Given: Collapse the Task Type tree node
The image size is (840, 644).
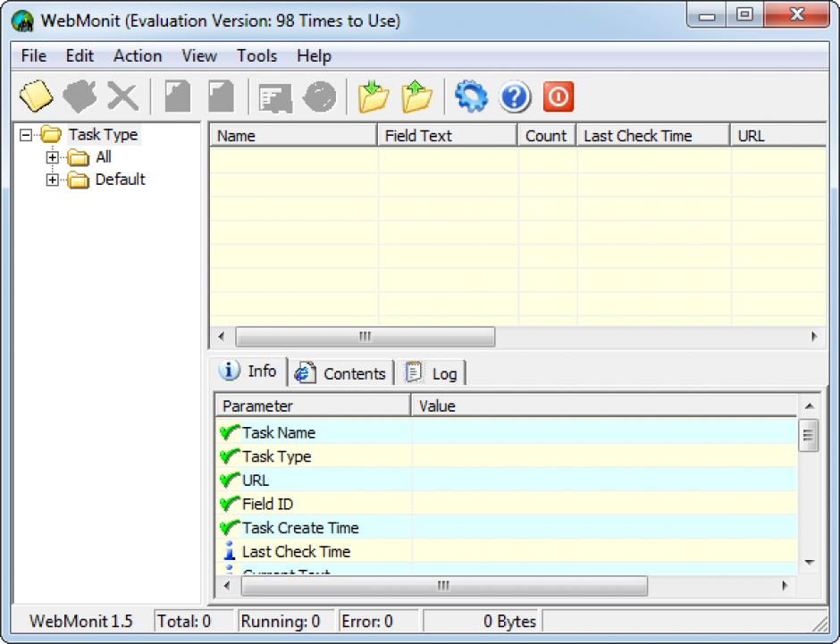Looking at the screenshot, I should (25, 135).
